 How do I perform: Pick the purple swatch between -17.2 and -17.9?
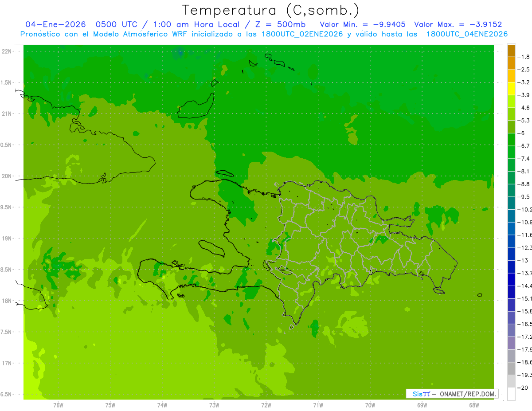click(511, 343)
